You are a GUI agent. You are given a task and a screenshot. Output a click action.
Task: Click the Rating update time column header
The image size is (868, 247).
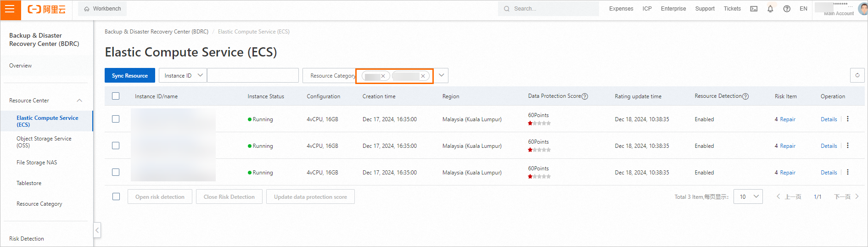[638, 96]
